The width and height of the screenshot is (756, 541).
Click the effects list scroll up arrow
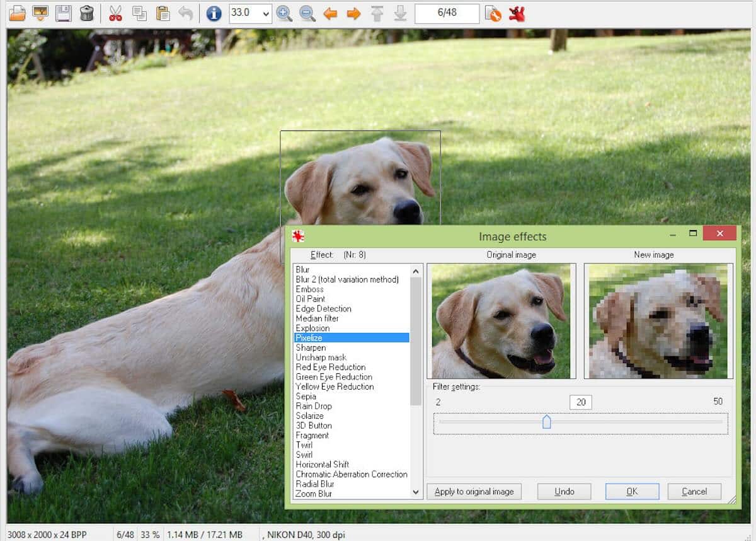click(x=416, y=271)
